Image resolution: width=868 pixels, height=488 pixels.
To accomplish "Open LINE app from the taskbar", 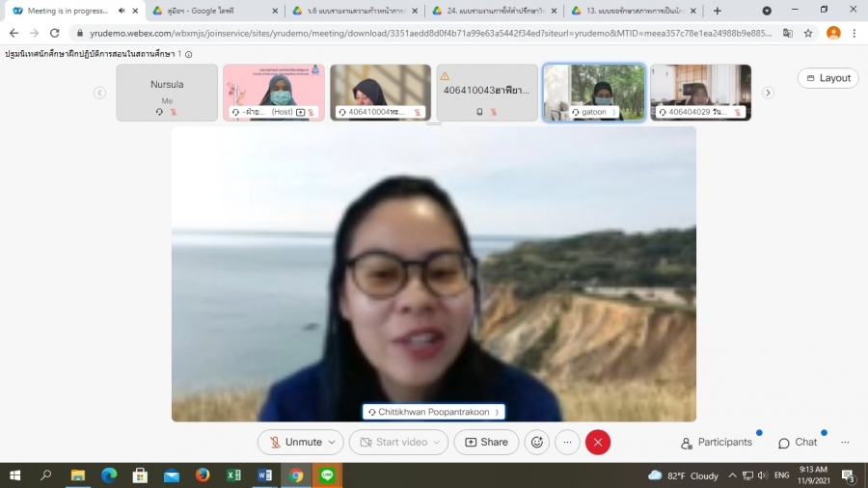I will [326, 475].
